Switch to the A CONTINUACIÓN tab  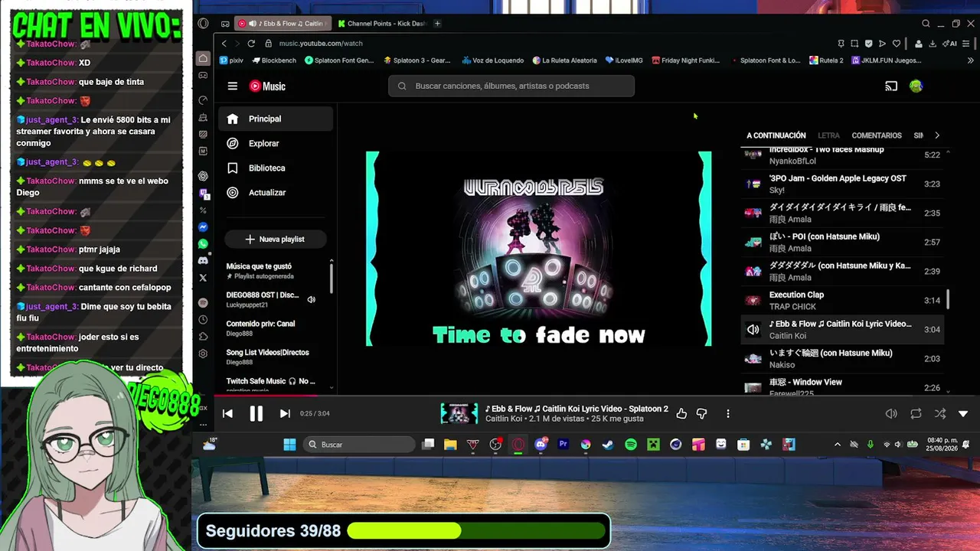click(x=776, y=135)
